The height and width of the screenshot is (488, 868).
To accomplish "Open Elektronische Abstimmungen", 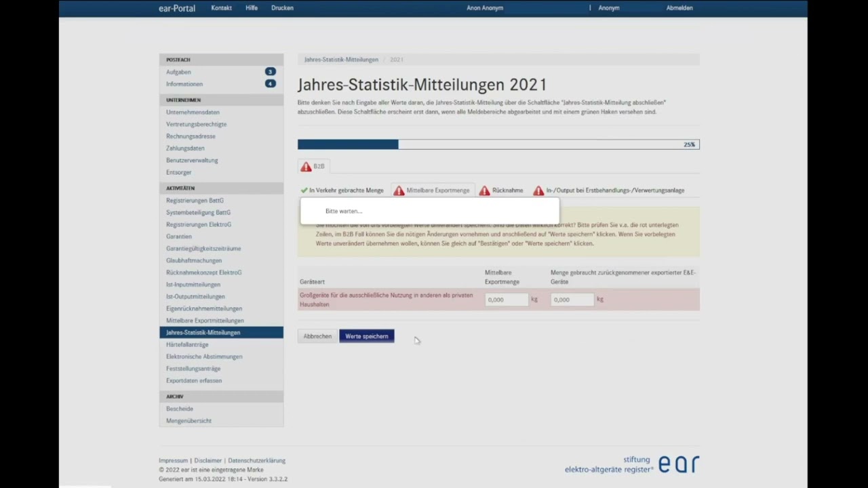I will 204,357.
